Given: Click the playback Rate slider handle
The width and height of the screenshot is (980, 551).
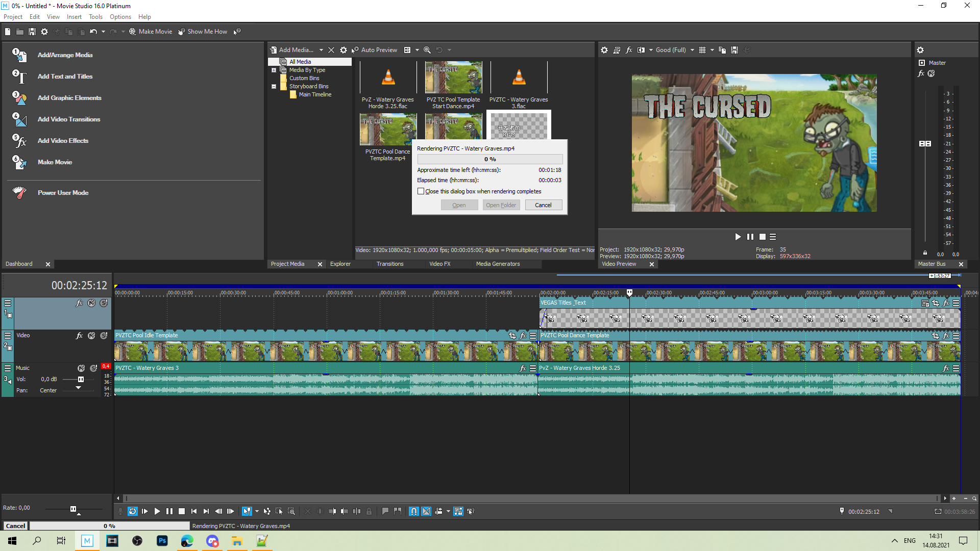Looking at the screenshot, I should [73, 509].
